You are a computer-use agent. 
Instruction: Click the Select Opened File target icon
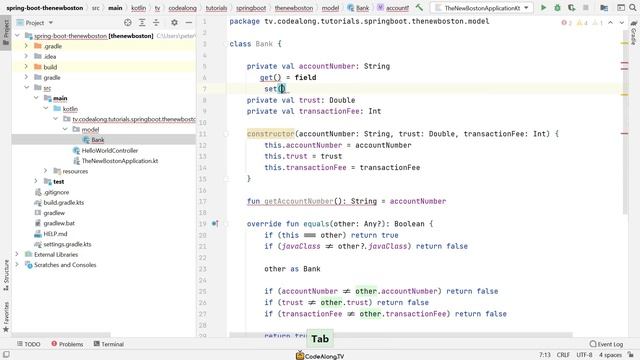[128, 23]
